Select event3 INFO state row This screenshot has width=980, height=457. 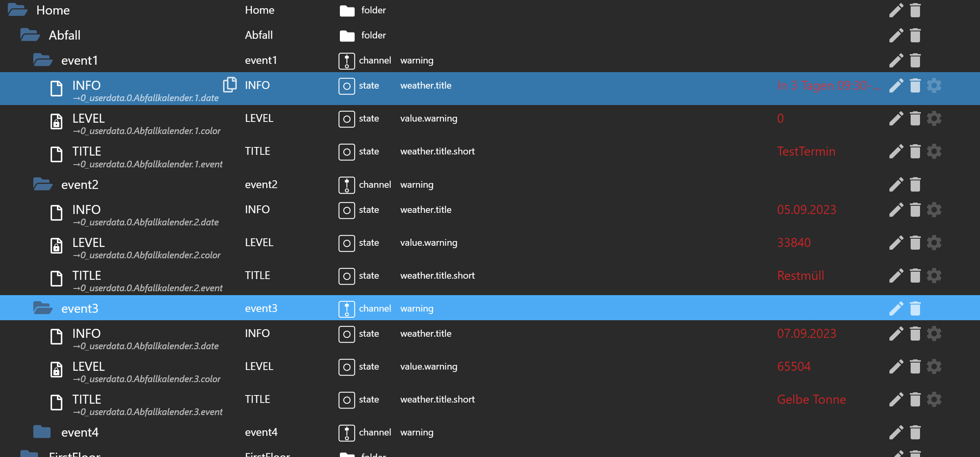[86, 334]
